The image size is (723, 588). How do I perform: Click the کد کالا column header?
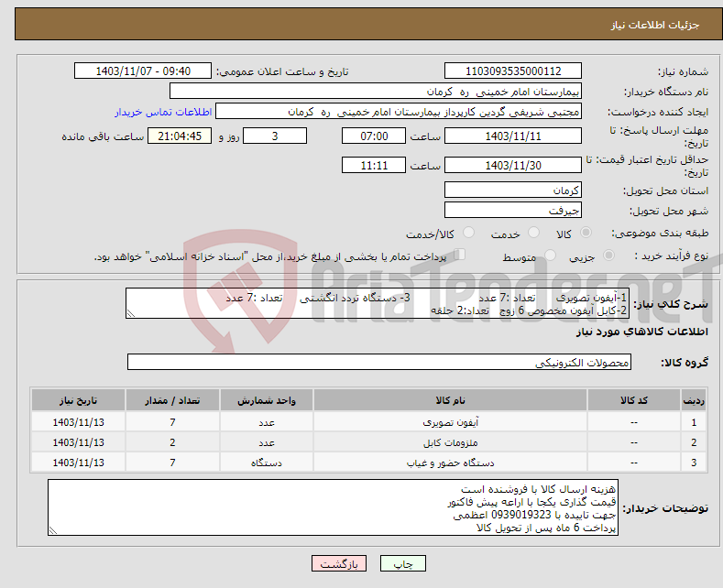pos(634,400)
